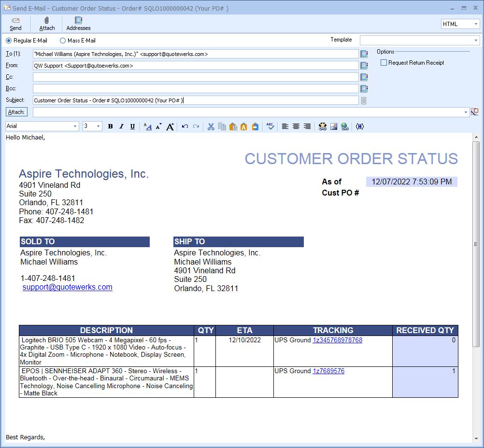Select Regular E-Mail radio button
484x448 pixels.
point(9,41)
